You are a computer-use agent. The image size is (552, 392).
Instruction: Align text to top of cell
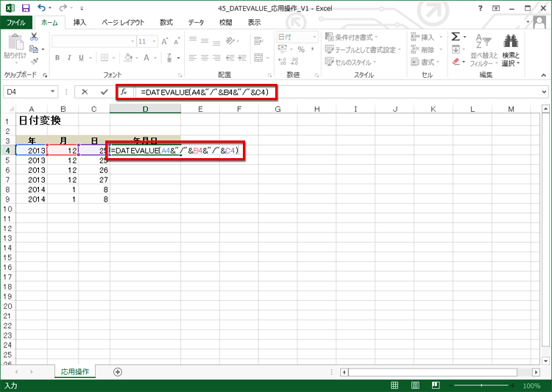(x=193, y=40)
